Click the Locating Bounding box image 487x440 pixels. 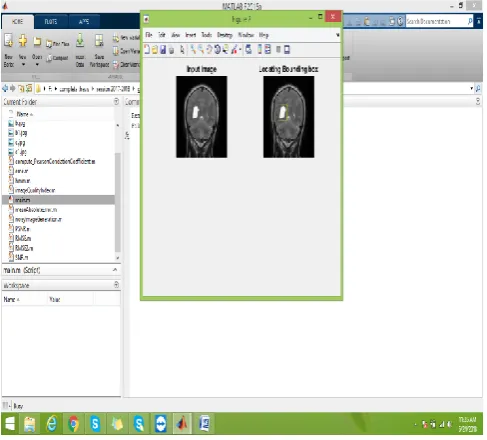(289, 117)
